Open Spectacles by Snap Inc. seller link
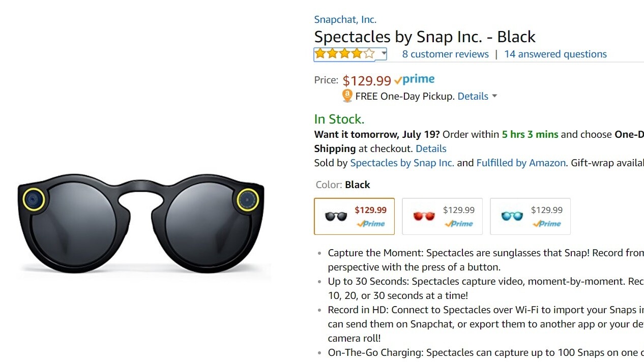644x362 pixels. [x=402, y=163]
